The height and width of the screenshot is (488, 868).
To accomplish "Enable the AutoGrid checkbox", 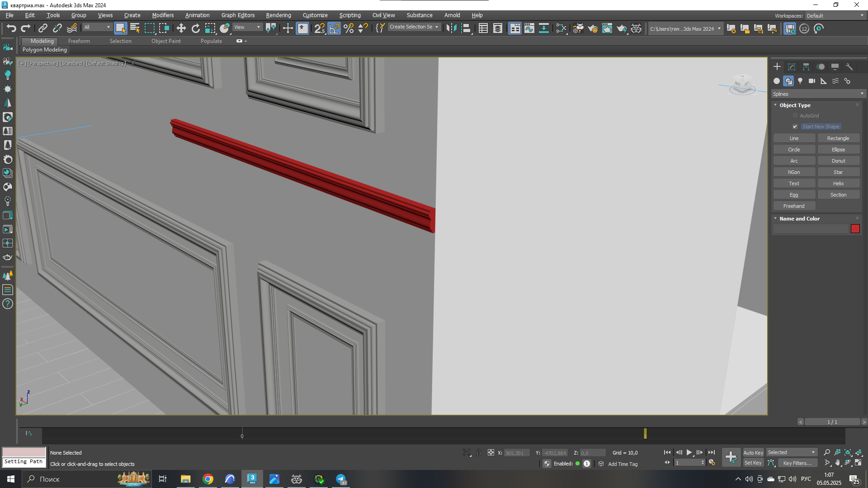I will click(x=795, y=116).
